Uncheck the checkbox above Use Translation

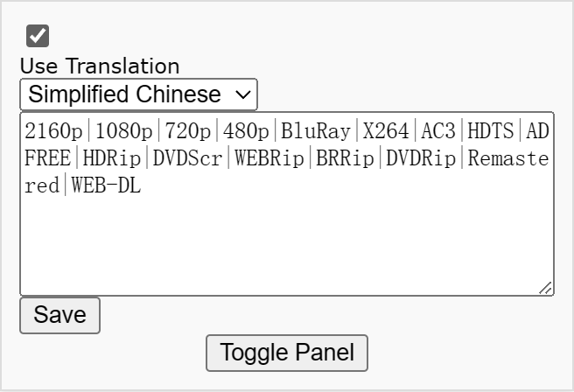coord(38,36)
